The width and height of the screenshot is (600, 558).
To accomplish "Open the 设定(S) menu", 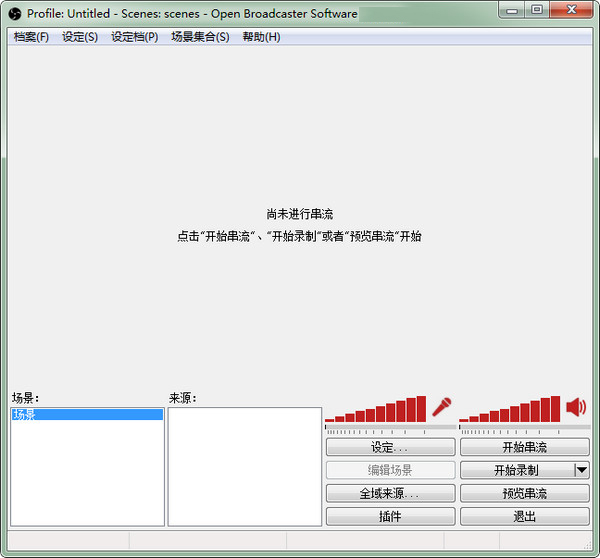I will pyautogui.click(x=80, y=37).
